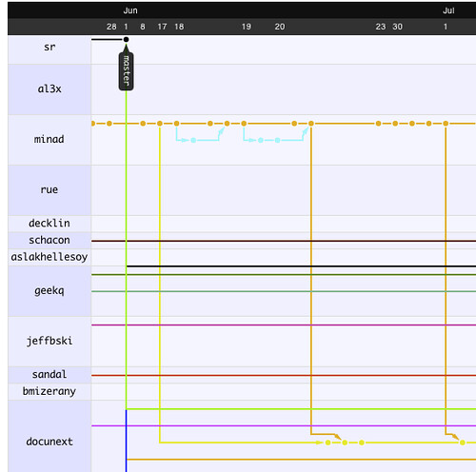
Task: Select minad merge commit where second cyan branch rejoins
Action: 311,124
